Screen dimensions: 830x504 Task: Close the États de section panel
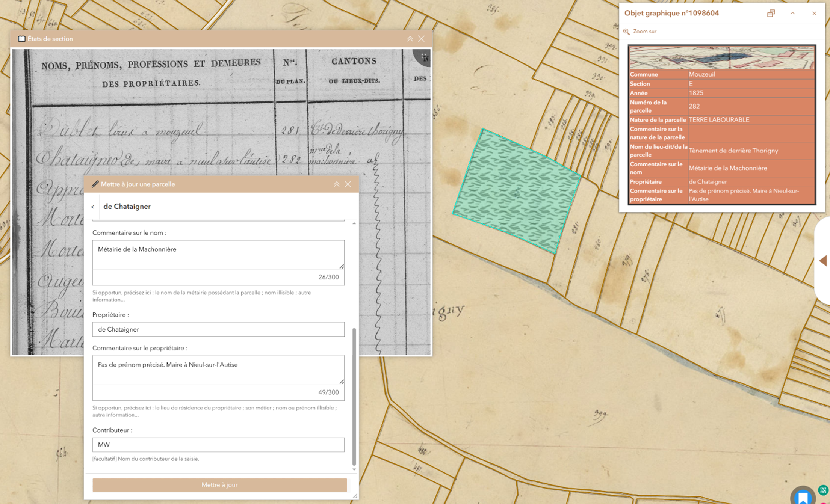(x=421, y=39)
